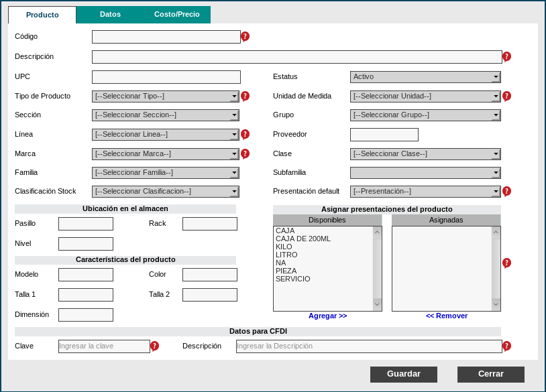The image size is (546, 392).
Task: Click help icon next to Presentación default
Action: 506,191
